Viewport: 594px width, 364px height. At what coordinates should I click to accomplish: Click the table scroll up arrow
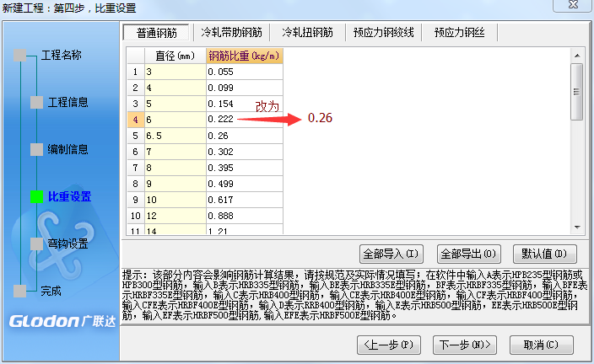tap(577, 56)
